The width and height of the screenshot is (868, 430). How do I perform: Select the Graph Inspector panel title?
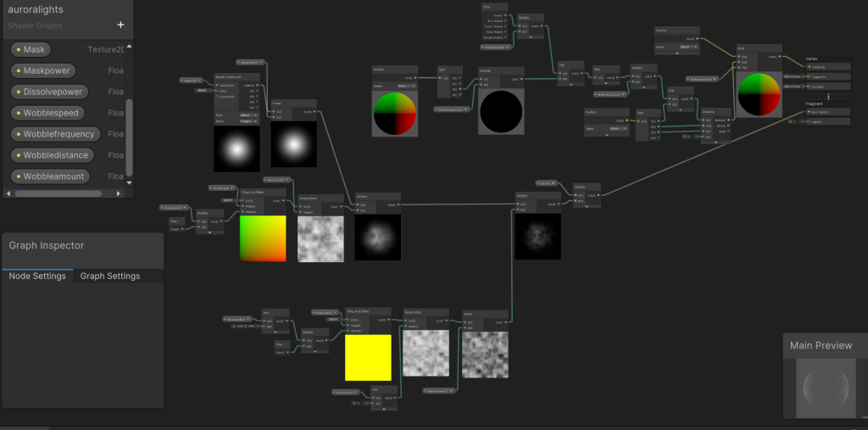(x=47, y=245)
